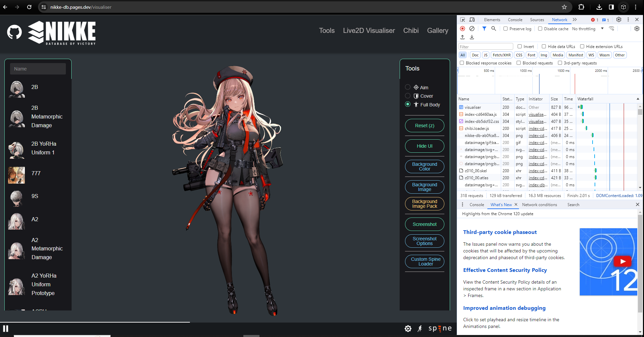Open drawer kebab menu beside Console
Screen dimensions: 644x337
462,204
